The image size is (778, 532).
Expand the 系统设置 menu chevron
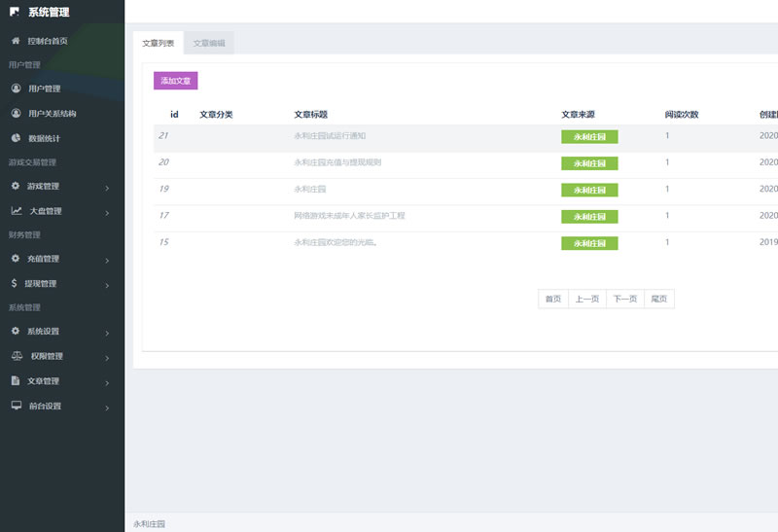tap(107, 333)
